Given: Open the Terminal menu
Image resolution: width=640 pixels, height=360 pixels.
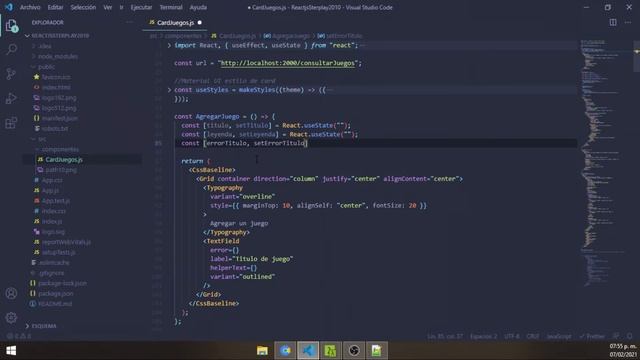Looking at the screenshot, I should tap(171, 7).
